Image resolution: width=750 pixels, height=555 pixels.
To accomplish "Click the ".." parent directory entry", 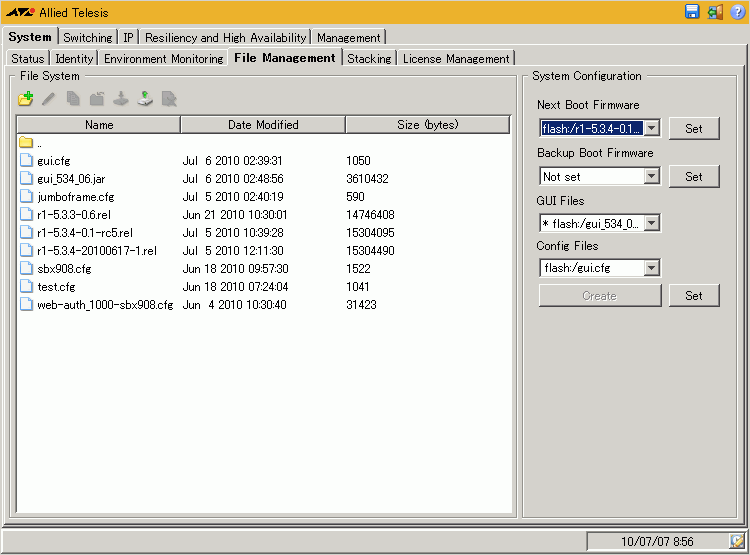I will pyautogui.click(x=39, y=144).
